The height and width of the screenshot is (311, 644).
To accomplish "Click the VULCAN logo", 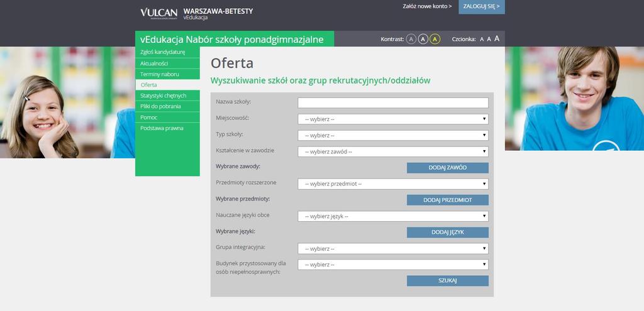I will coord(159,13).
